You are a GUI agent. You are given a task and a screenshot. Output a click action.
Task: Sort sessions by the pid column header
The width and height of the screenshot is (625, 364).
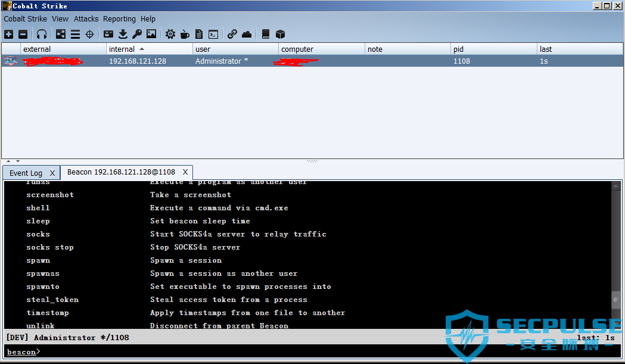(494, 49)
